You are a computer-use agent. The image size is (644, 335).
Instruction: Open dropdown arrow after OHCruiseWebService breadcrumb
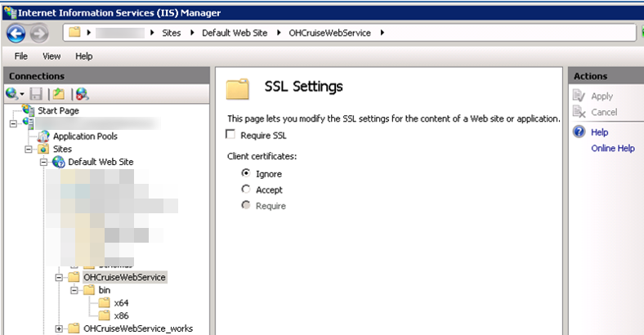pos(382,33)
